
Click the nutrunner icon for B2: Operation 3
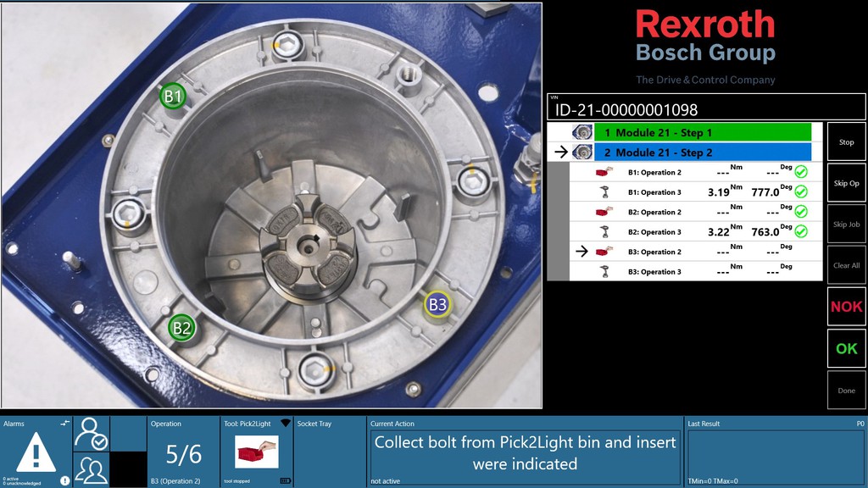604,232
